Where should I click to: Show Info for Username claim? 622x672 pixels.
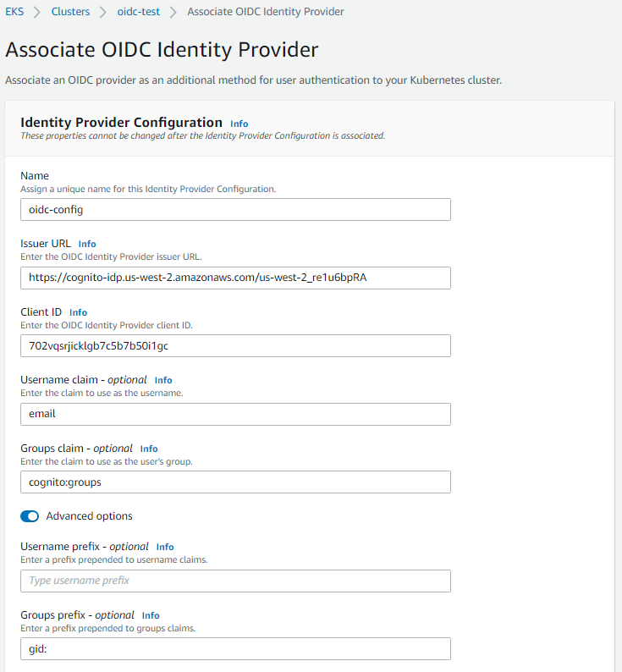(x=163, y=380)
